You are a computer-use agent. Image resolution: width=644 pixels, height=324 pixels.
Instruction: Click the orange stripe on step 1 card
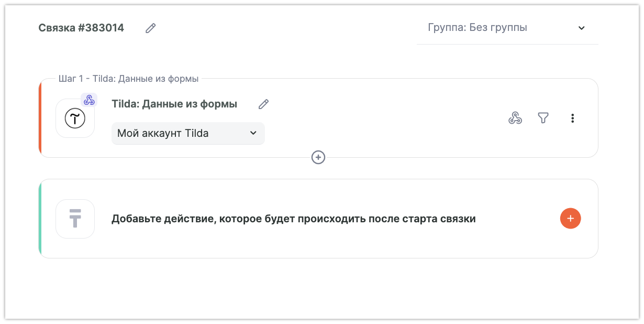pyautogui.click(x=40, y=118)
